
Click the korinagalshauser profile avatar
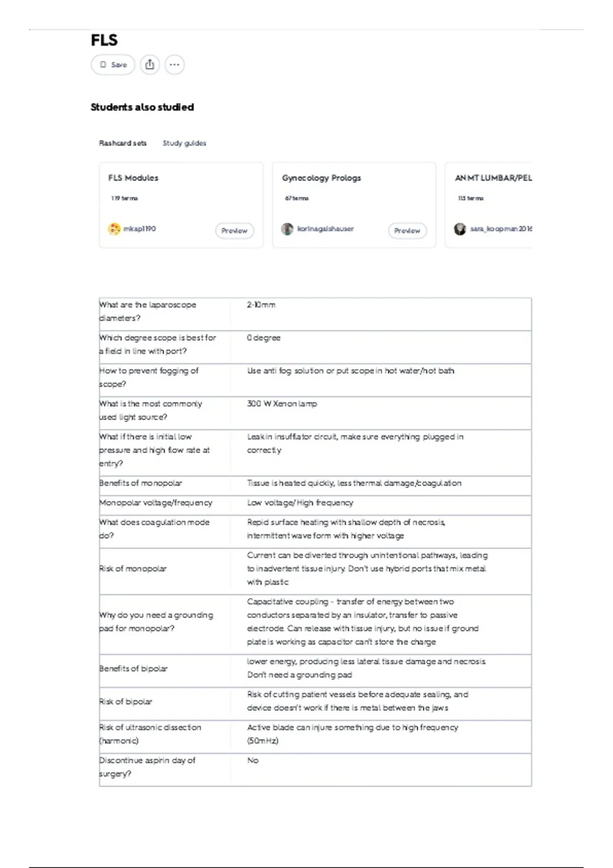(x=287, y=229)
